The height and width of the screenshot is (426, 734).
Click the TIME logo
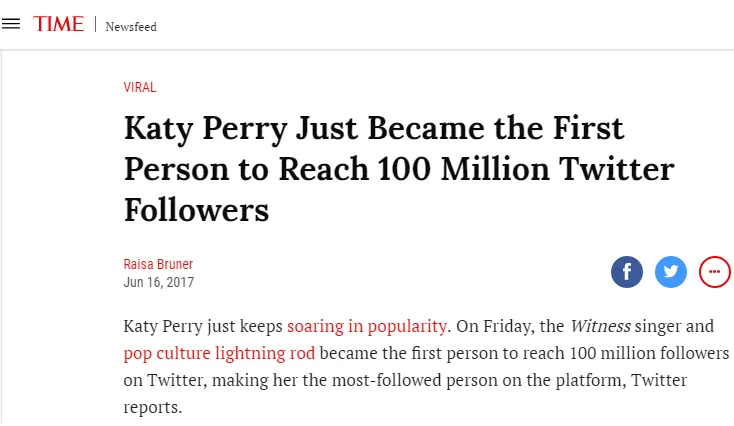[59, 24]
